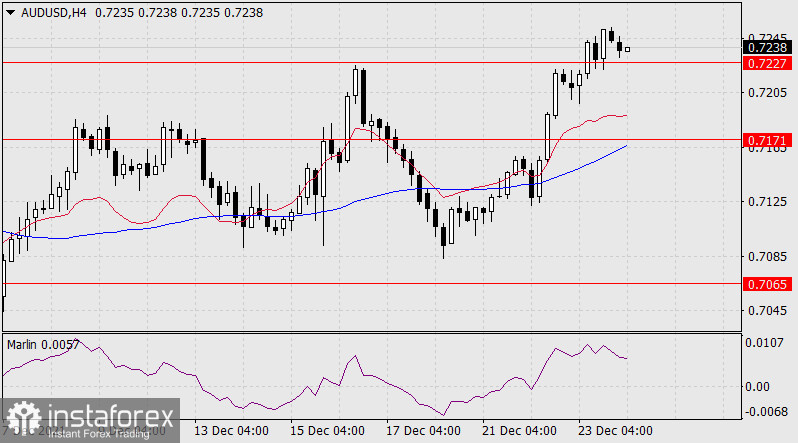798x443 pixels.
Task: Select the current price label 0.7238
Action: [x=769, y=46]
